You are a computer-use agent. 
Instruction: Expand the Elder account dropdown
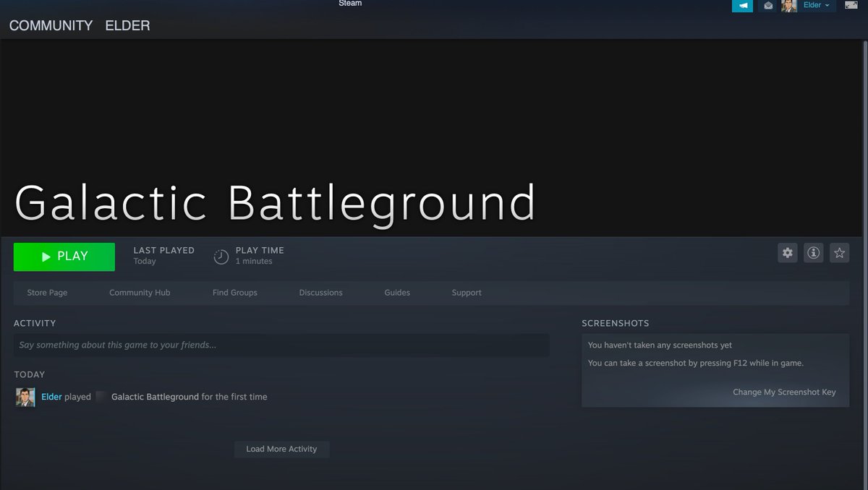817,6
